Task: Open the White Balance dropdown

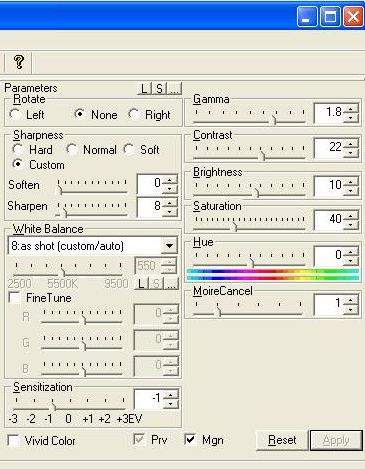Action: point(169,246)
